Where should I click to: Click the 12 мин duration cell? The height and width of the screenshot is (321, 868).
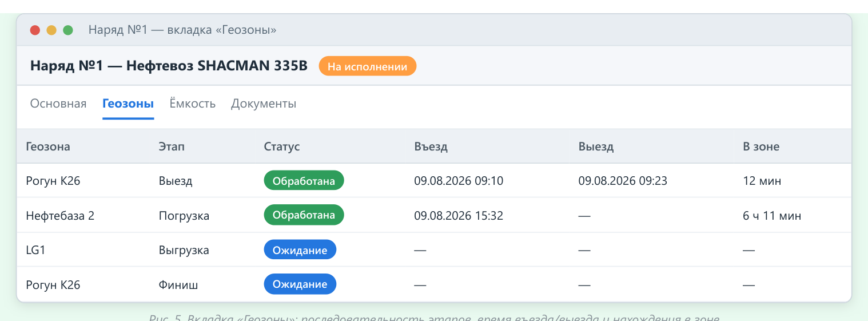[x=762, y=181]
